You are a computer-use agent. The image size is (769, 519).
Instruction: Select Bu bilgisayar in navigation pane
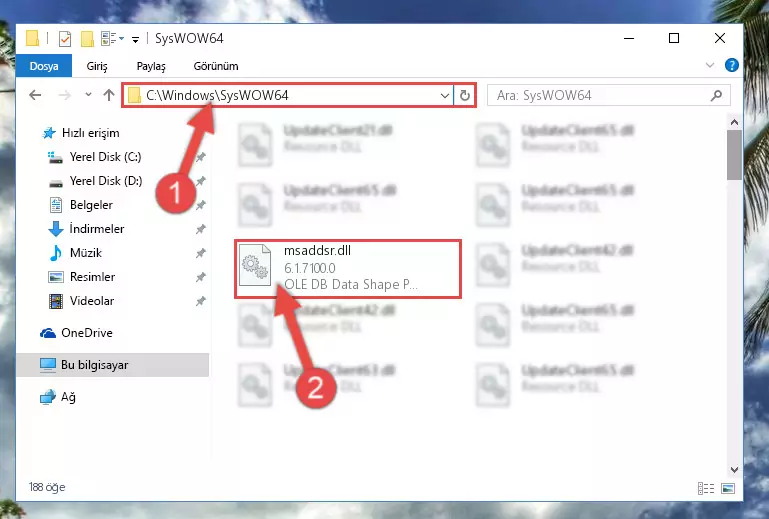[113, 365]
